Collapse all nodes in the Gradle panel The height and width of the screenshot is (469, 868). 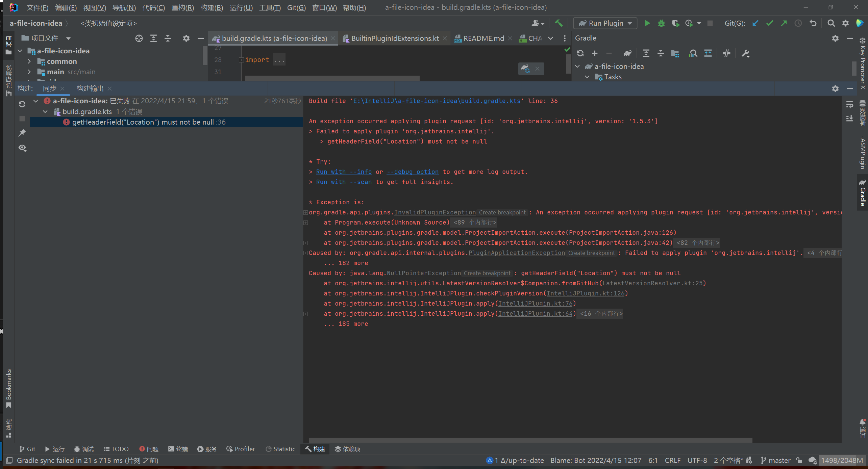tap(661, 53)
